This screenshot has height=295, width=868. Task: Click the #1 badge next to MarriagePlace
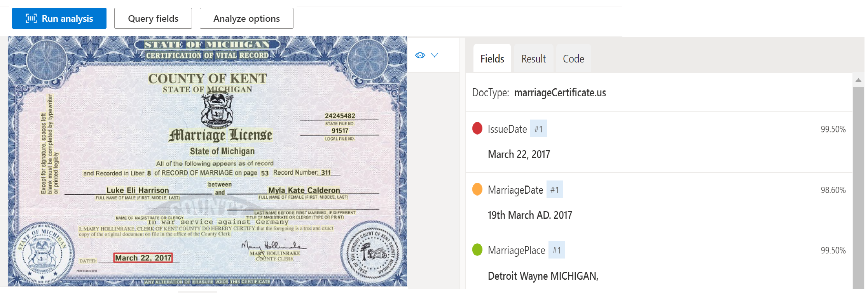(557, 250)
